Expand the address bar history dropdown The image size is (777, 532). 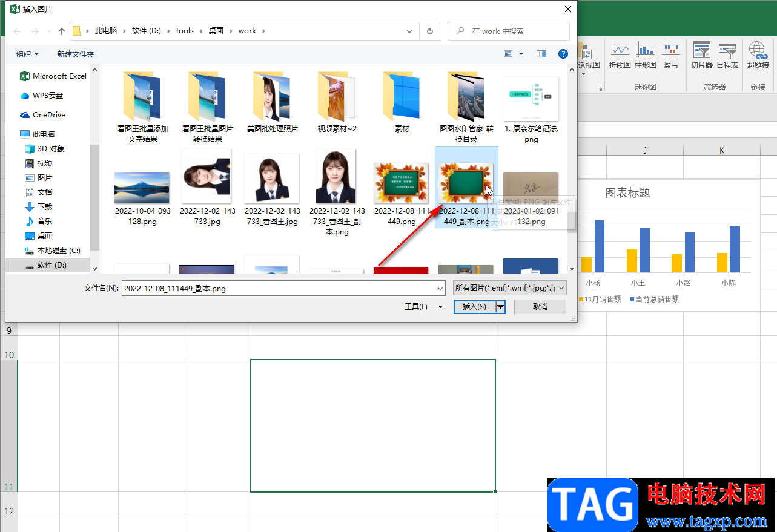[410, 31]
